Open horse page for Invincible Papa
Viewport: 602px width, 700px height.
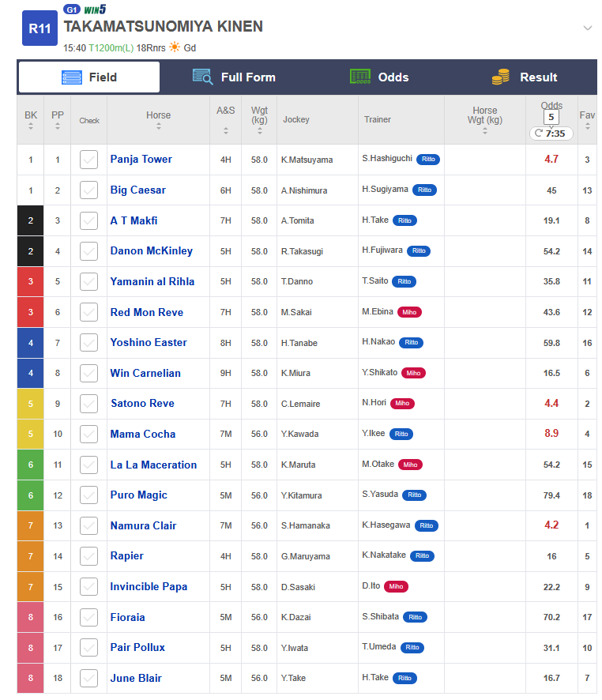click(149, 586)
